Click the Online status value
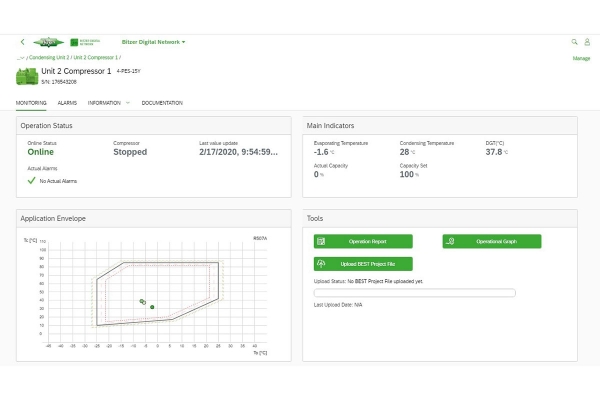The image size is (600, 400). [x=41, y=152]
